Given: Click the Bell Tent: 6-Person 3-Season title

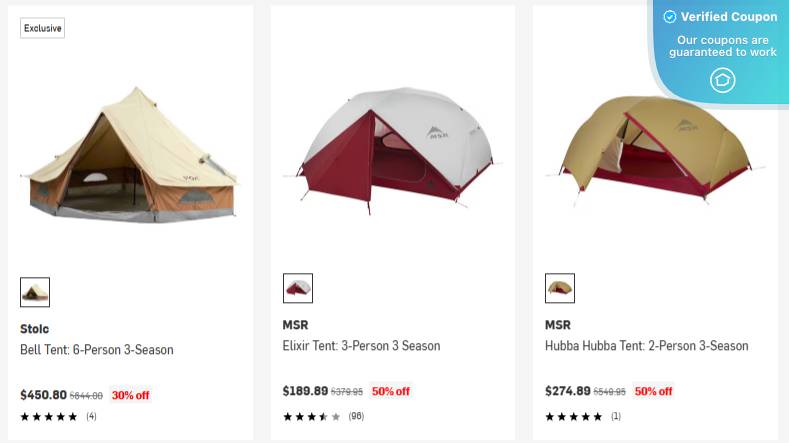Looking at the screenshot, I should [x=97, y=349].
